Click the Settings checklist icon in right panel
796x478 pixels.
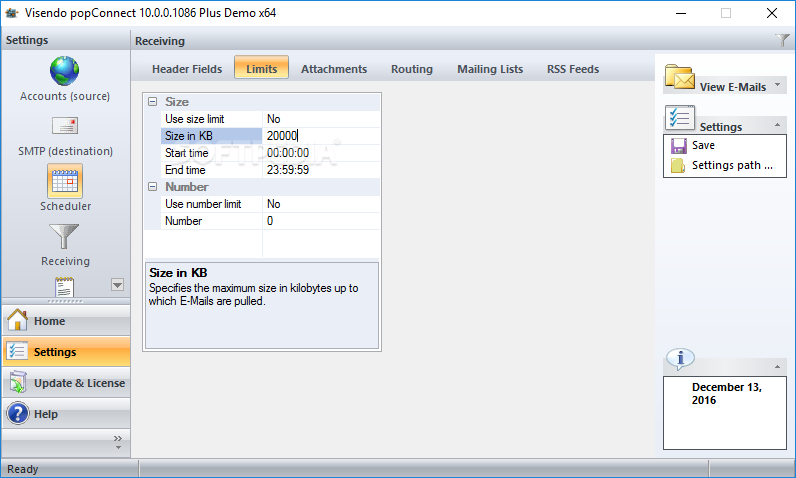tap(680, 117)
